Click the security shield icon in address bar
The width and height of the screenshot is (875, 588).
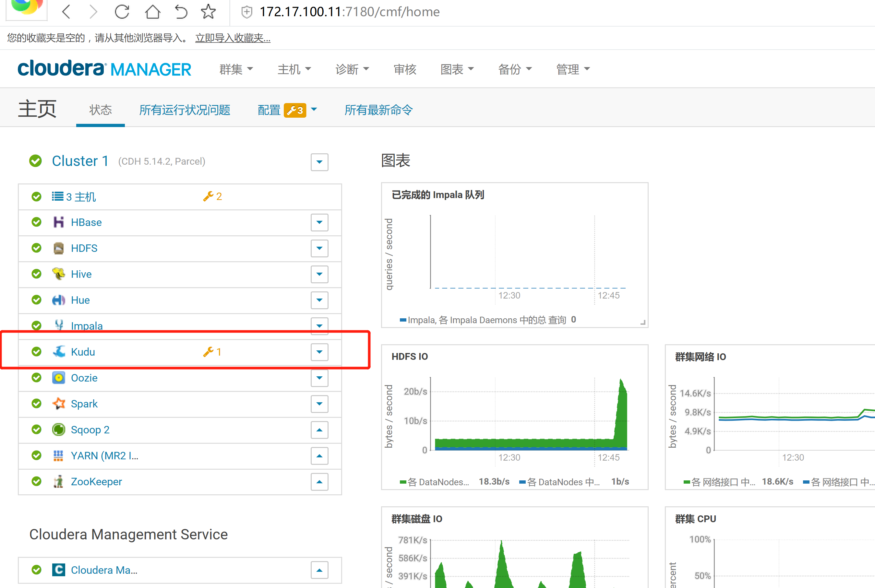click(246, 12)
